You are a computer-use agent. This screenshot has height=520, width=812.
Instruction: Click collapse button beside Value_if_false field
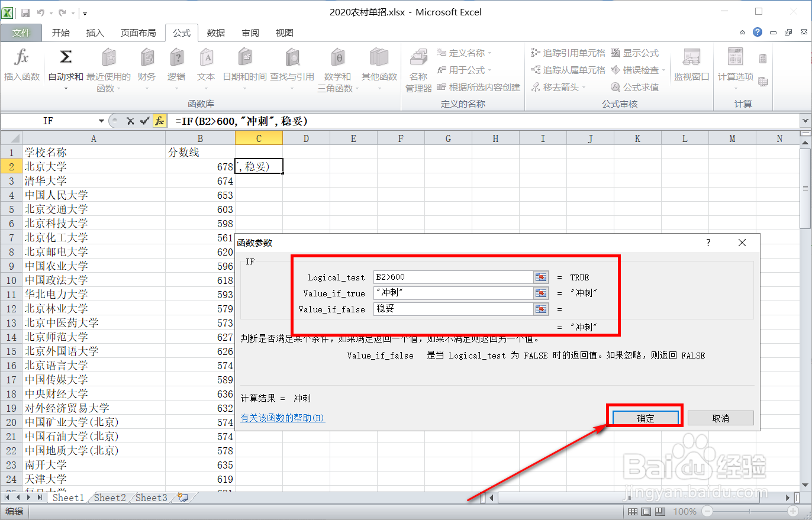point(541,309)
